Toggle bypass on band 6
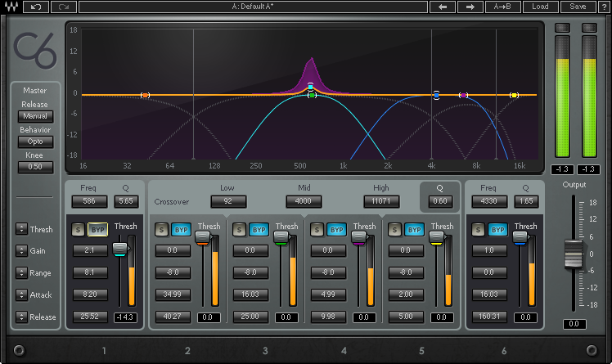Image resolution: width=612 pixels, height=364 pixels. 498,230
